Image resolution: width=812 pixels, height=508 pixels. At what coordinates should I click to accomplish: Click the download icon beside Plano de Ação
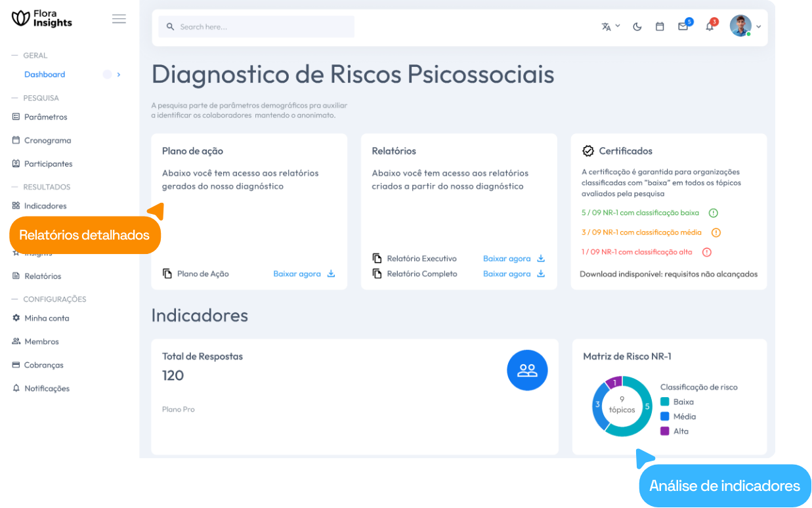(331, 274)
